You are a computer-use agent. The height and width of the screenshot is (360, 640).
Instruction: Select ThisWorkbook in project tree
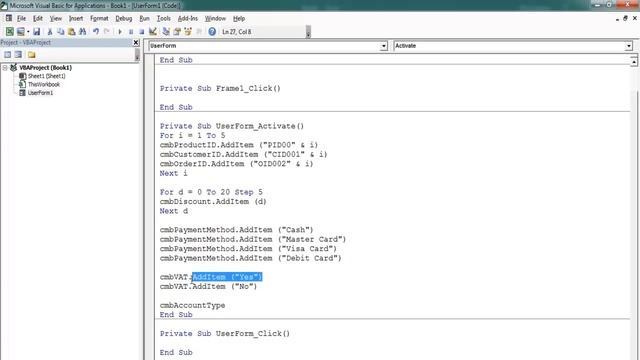(x=44, y=84)
